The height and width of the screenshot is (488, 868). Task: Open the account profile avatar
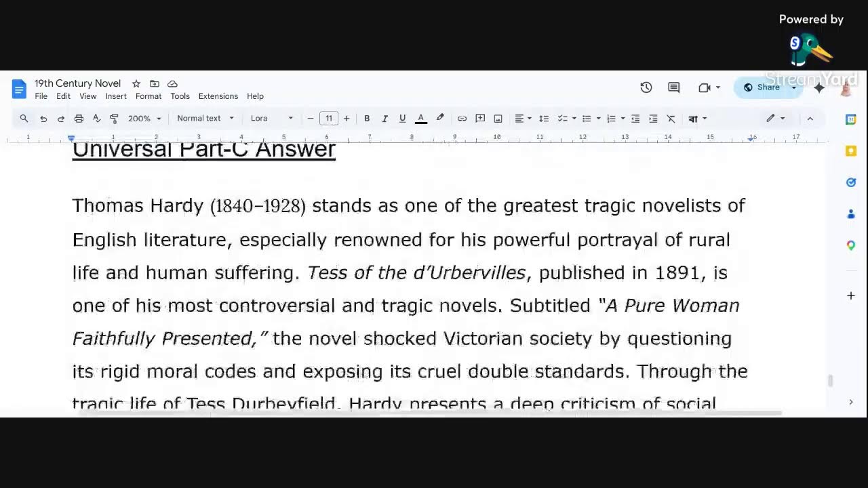coord(847,87)
